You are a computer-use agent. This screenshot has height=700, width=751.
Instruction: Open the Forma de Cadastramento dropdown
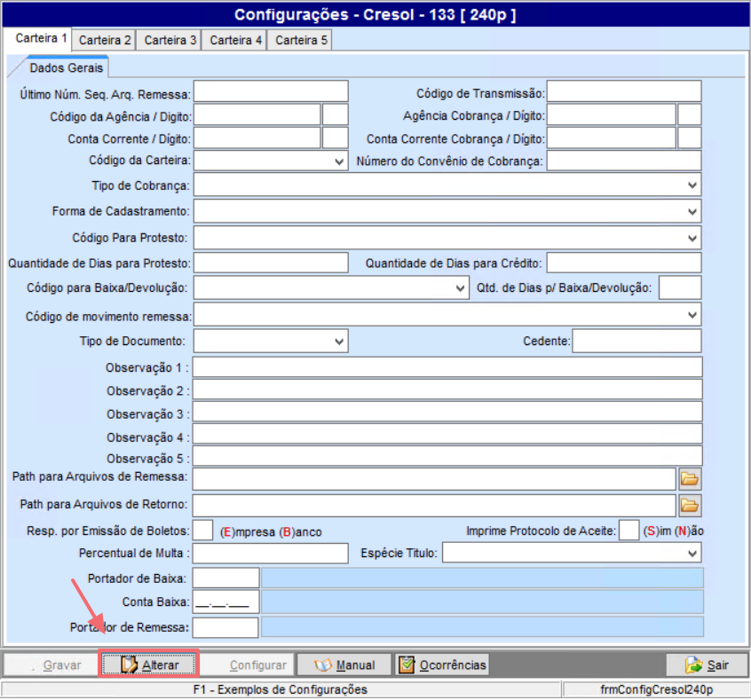692,211
